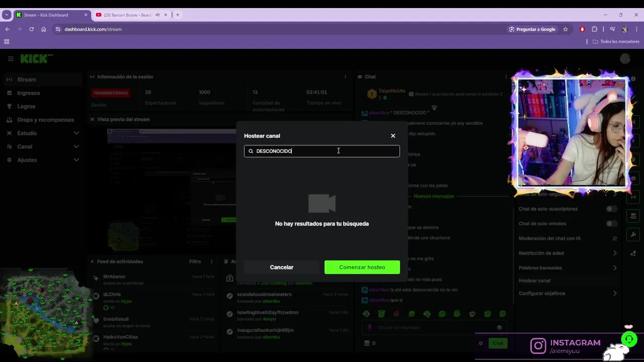Click the Stream sidebar icon
The width and height of the screenshot is (644, 362).
[x=10, y=79]
